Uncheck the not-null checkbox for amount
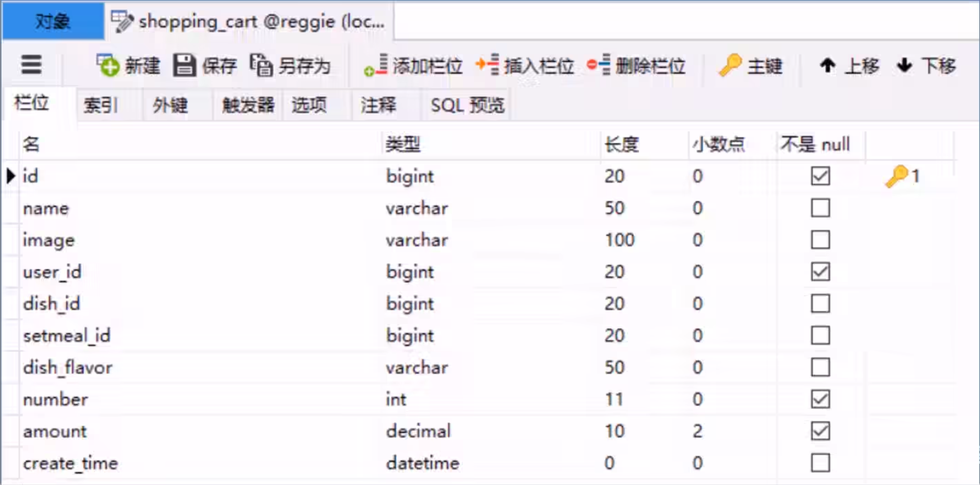Viewport: 980px width, 485px height. pyautogui.click(x=820, y=431)
